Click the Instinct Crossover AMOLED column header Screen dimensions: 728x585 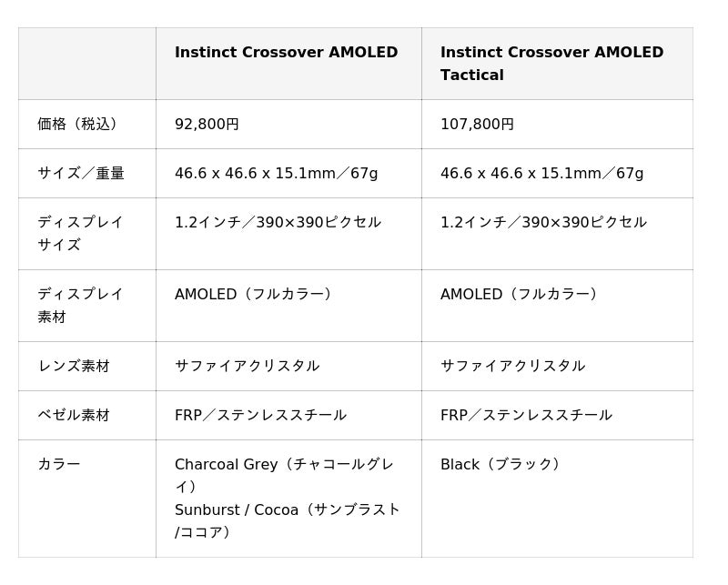286,53
